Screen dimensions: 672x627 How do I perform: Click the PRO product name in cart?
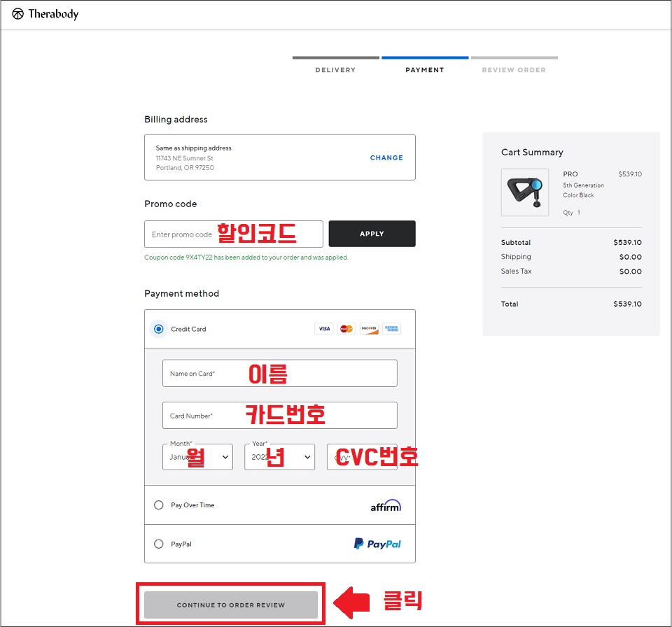[570, 174]
